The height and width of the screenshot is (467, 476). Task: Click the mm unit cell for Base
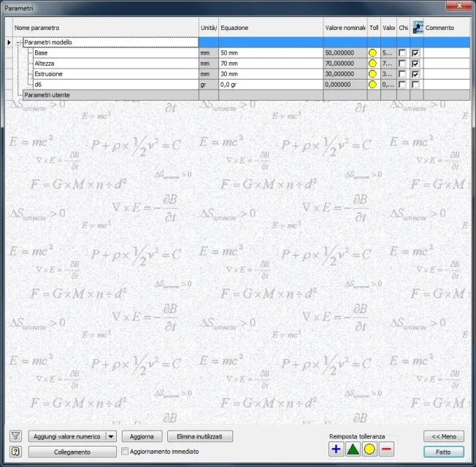pyautogui.click(x=209, y=53)
